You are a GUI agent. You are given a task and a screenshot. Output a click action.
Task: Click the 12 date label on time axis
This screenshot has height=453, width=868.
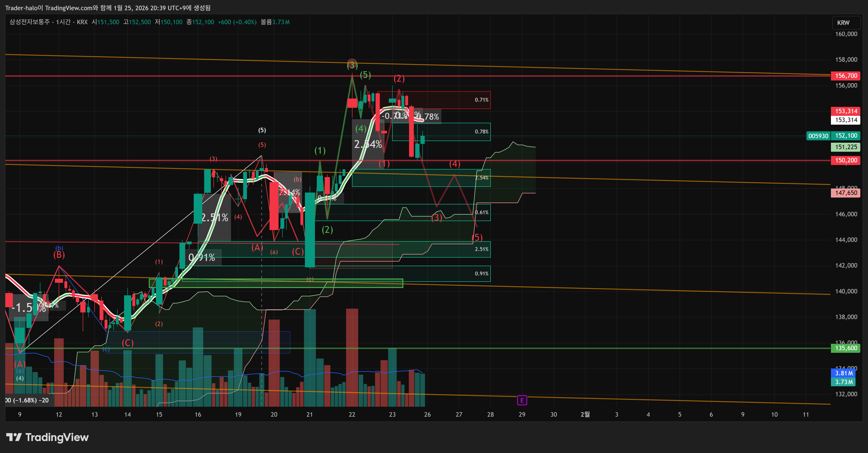click(59, 415)
